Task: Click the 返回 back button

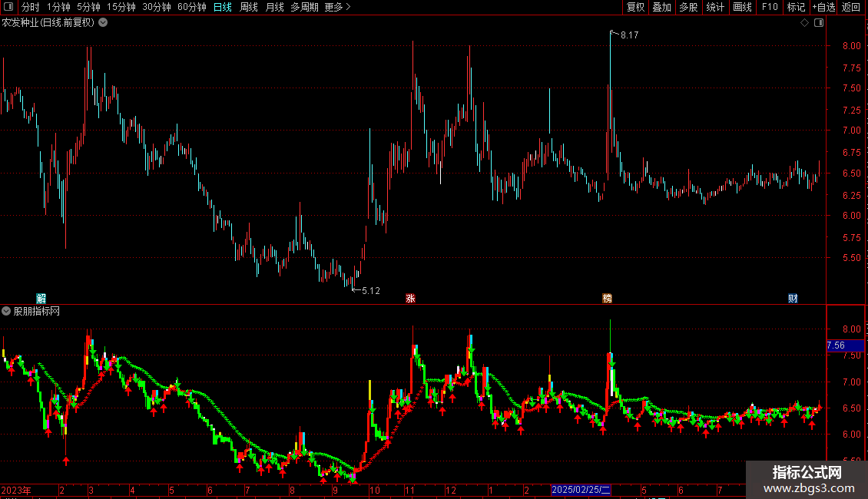Action: click(x=851, y=7)
